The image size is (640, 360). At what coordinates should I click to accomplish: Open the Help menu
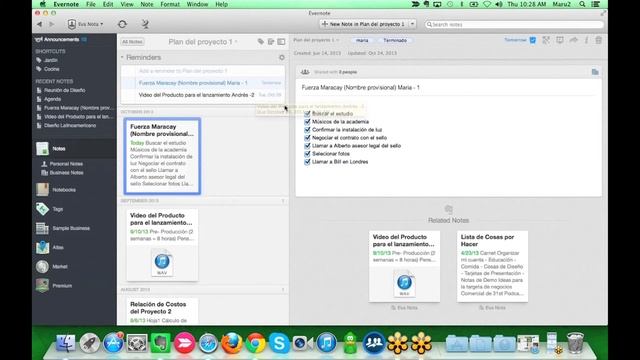click(221, 4)
